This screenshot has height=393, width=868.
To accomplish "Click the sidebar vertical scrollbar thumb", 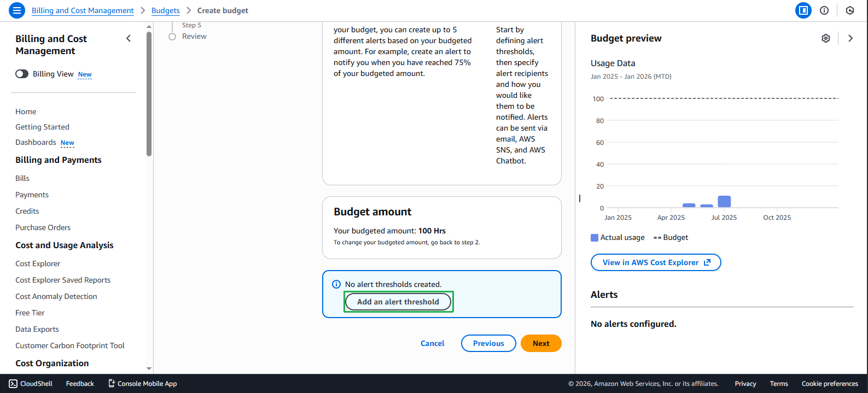I will (x=149, y=94).
